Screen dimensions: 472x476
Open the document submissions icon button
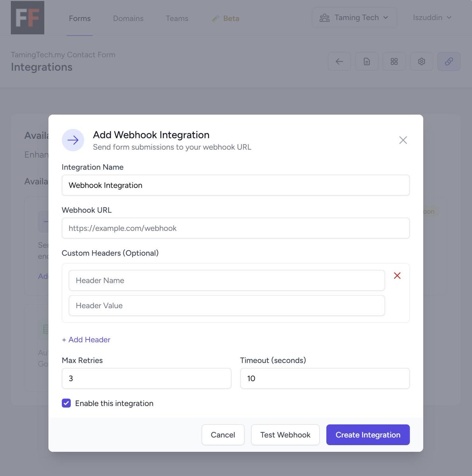coord(367,61)
